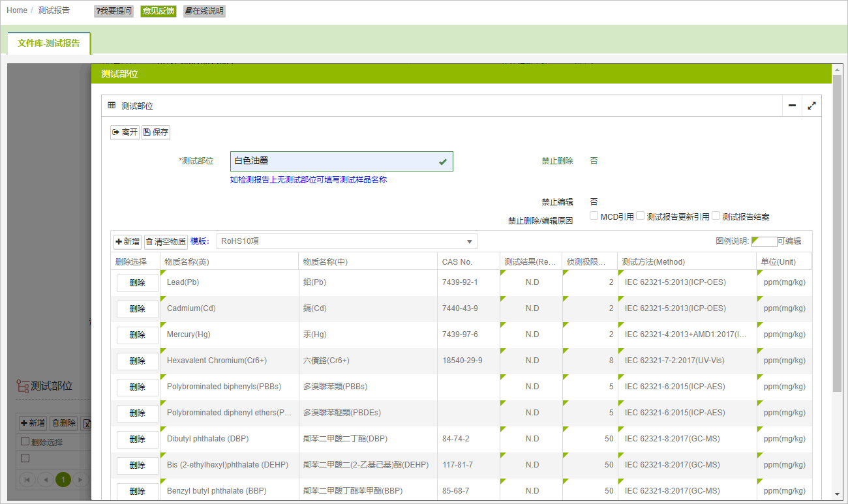Click the detection limit 8 for Hexavalent Chromium

(590, 361)
